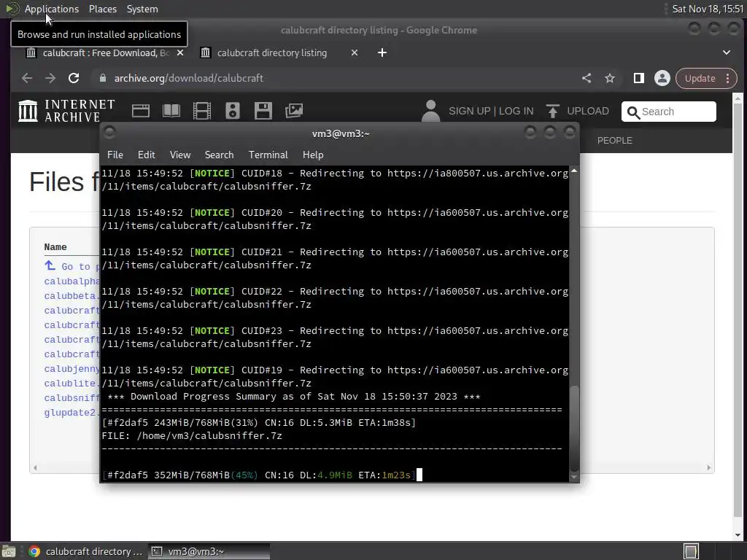
Task: Click Go to parent directory link
Action: (x=72, y=266)
